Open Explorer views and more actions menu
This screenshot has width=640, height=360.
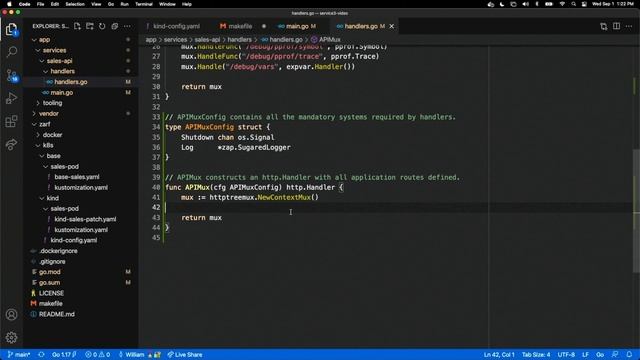click(x=127, y=26)
